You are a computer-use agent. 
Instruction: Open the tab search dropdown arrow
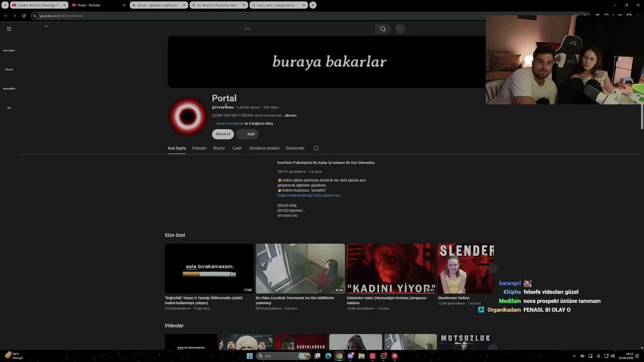(5, 5)
